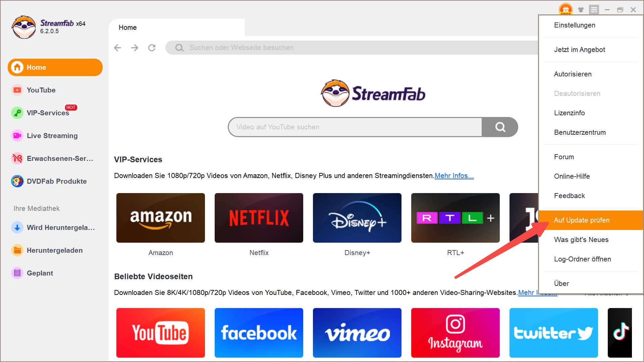The height and width of the screenshot is (362, 644).
Task: Open the Erwachsenen-Services icon
Action: 17,159
